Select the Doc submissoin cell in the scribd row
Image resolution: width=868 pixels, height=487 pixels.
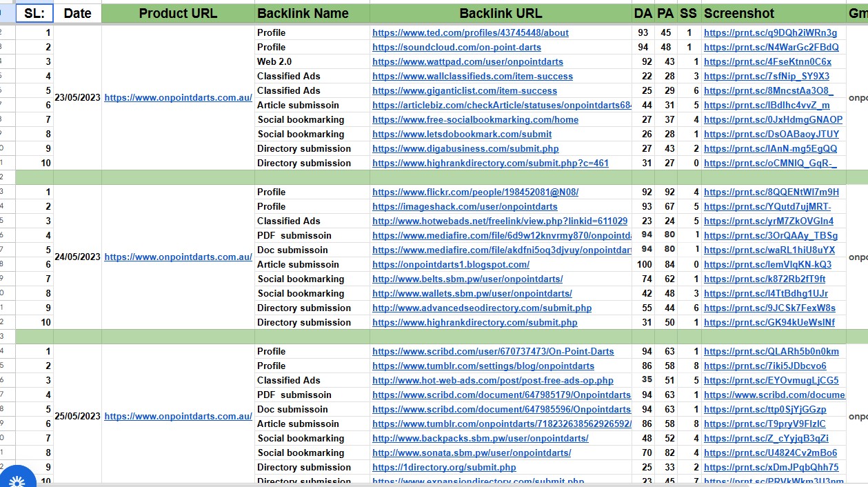point(312,409)
